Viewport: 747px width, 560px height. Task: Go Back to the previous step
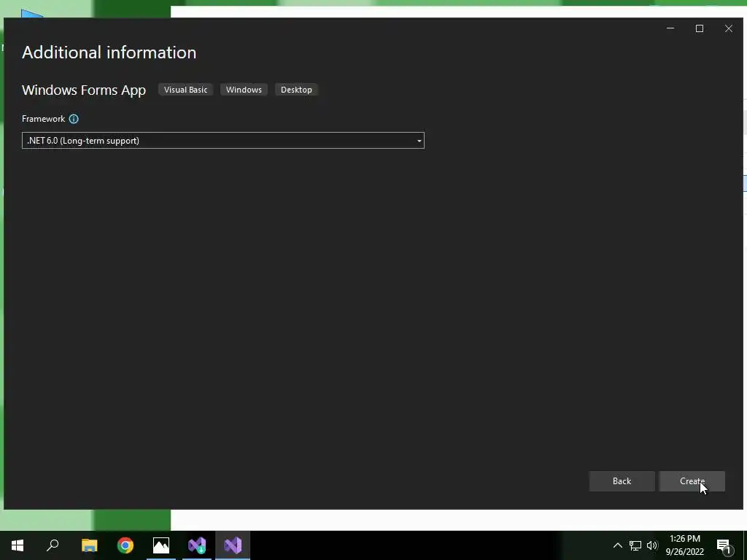(622, 481)
